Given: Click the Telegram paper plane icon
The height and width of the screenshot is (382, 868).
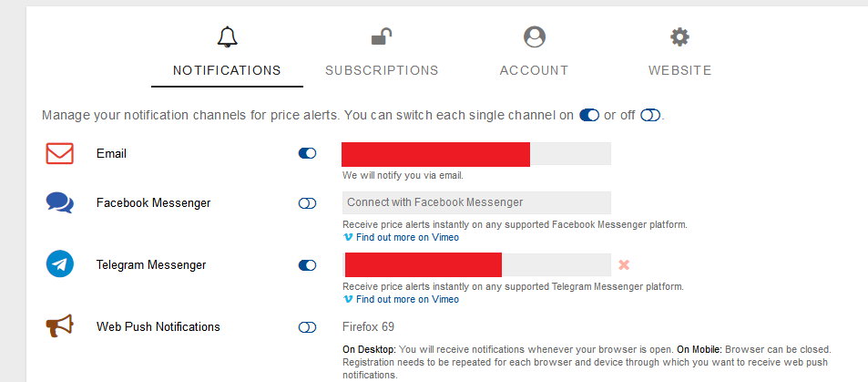Looking at the screenshot, I should pos(60,265).
